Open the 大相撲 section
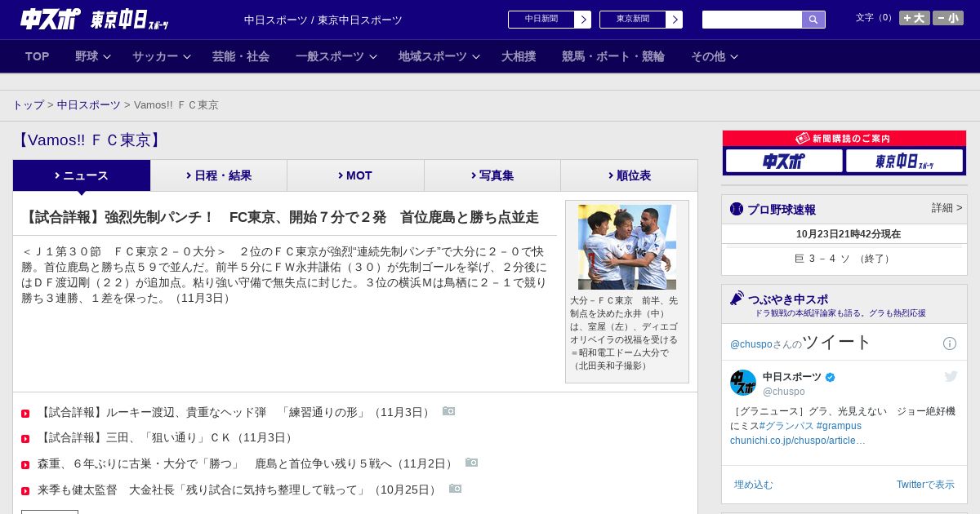 [519, 56]
